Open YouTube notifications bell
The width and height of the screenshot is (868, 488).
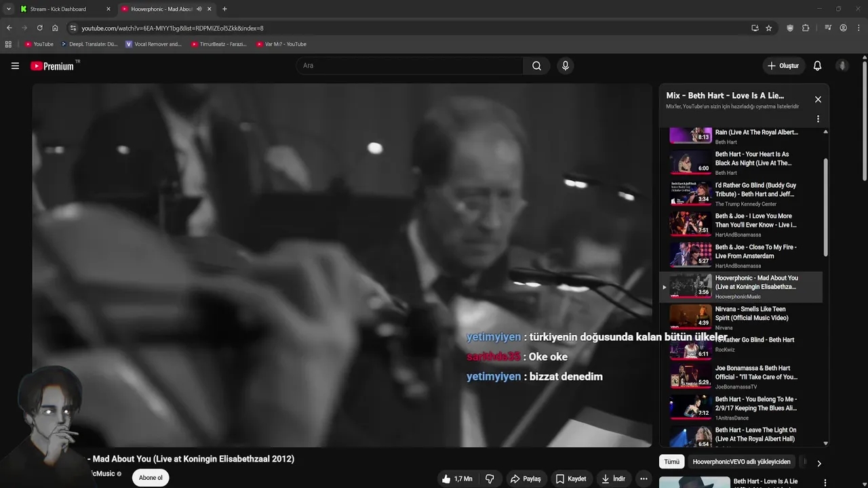click(x=817, y=66)
